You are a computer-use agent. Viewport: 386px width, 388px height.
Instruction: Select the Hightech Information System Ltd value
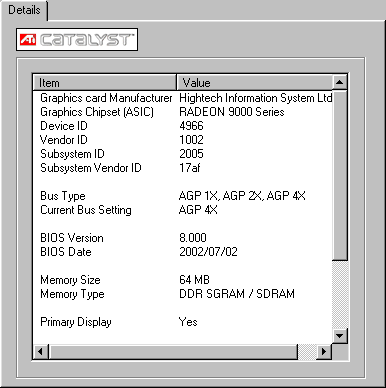255,98
